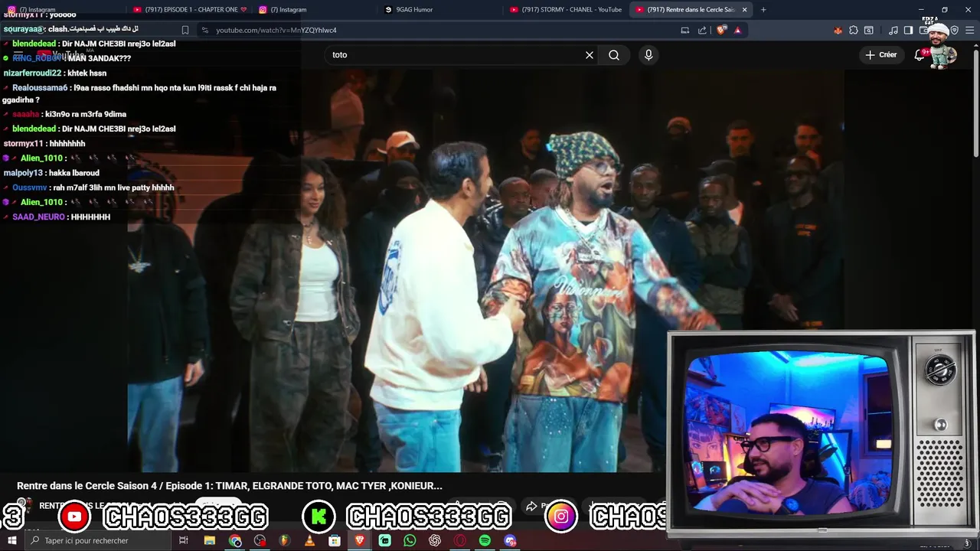Open Opera browser from the taskbar
This screenshot has width=980, height=551.
click(460, 541)
